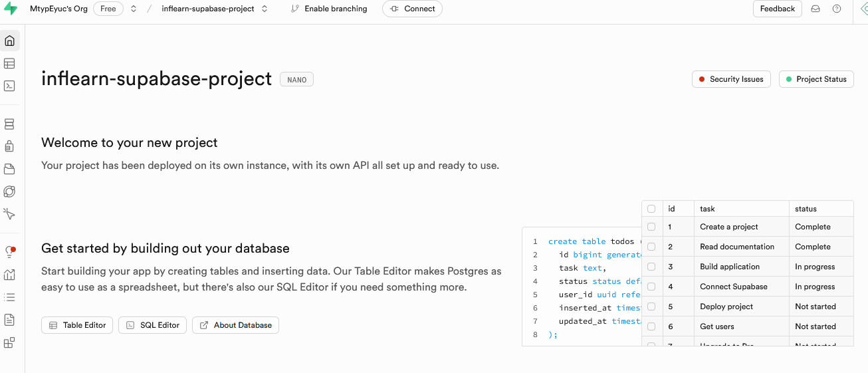Image resolution: width=868 pixels, height=373 pixels.
Task: Check the Build application row checkbox
Action: [651, 267]
